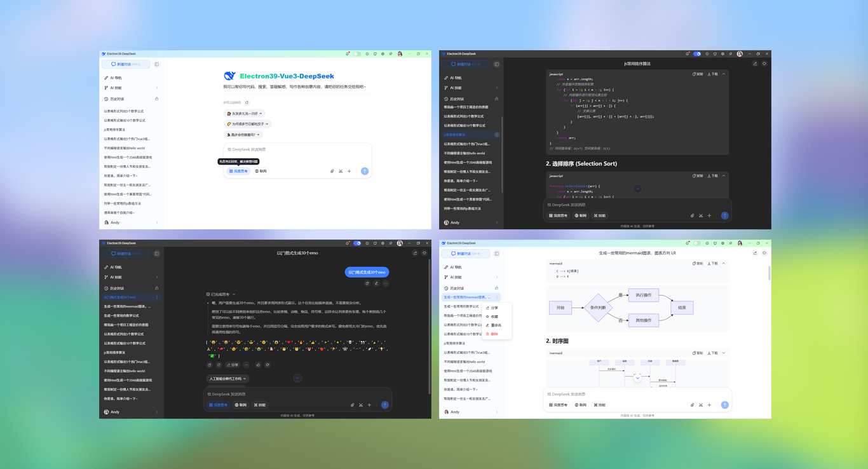Enable 联网 in top-left window
The width and height of the screenshot is (868, 469).
(x=261, y=171)
